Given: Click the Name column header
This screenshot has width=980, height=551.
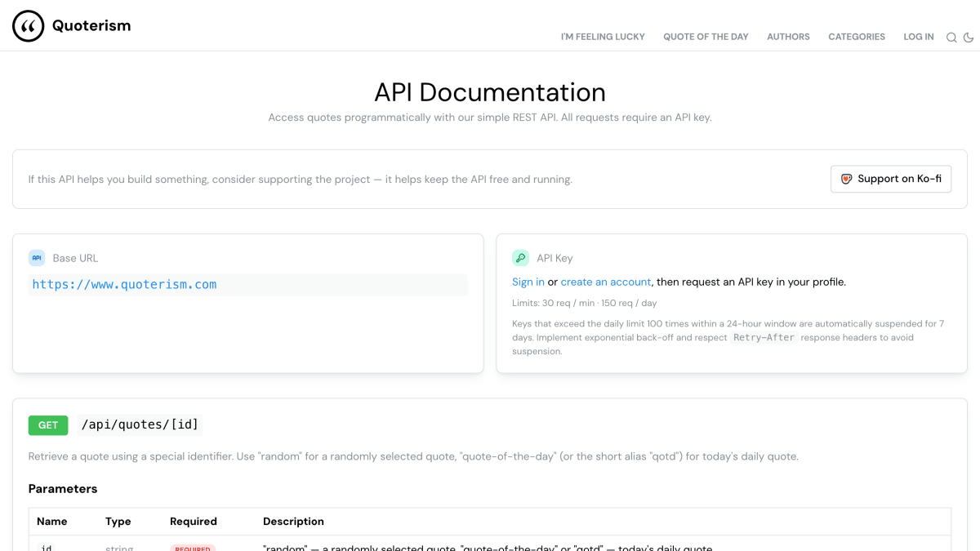Looking at the screenshot, I should [x=52, y=522].
